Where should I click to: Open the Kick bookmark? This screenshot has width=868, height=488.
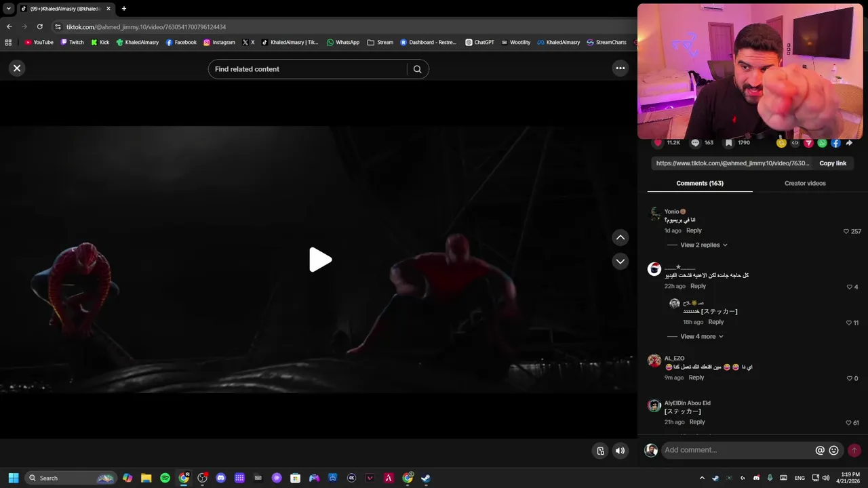click(100, 42)
